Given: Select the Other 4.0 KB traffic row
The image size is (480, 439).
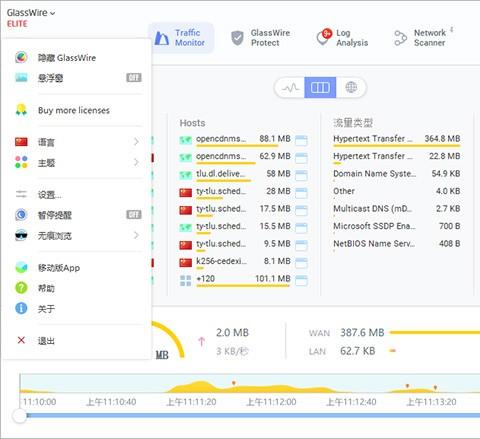Looking at the screenshot, I should pyautogui.click(x=397, y=192).
